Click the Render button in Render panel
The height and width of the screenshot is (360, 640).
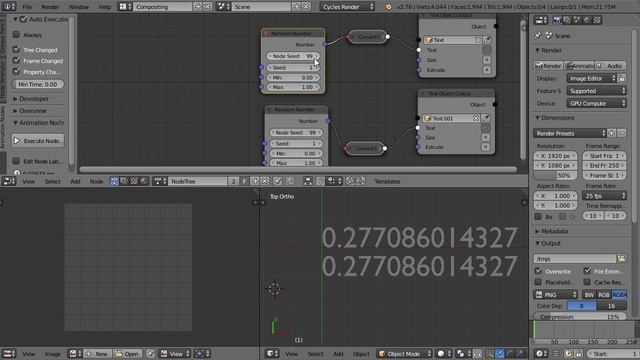(x=548, y=66)
